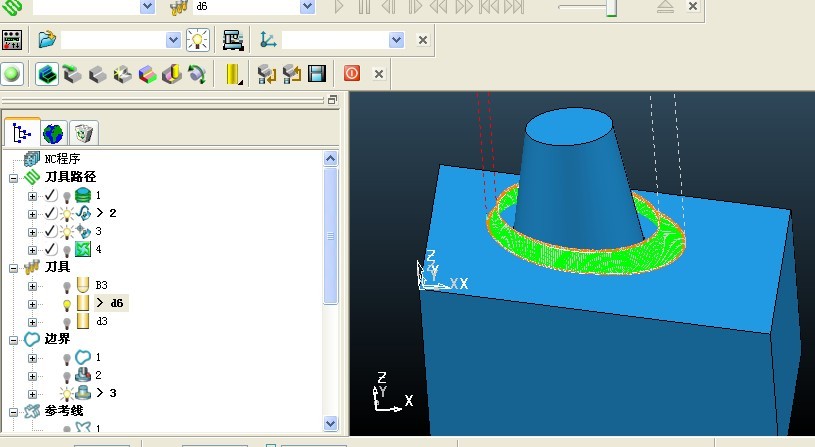Click the go-to-end simulation button
The image size is (815, 447).
513,6
